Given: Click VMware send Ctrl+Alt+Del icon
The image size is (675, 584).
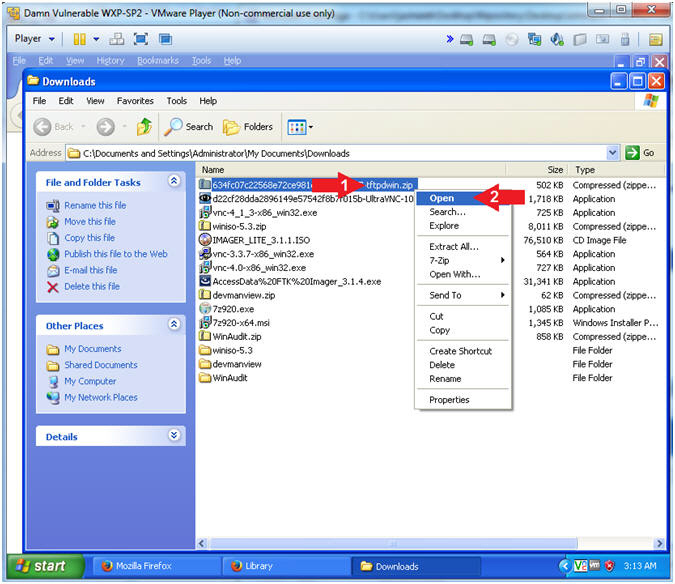Looking at the screenshot, I should (117, 40).
